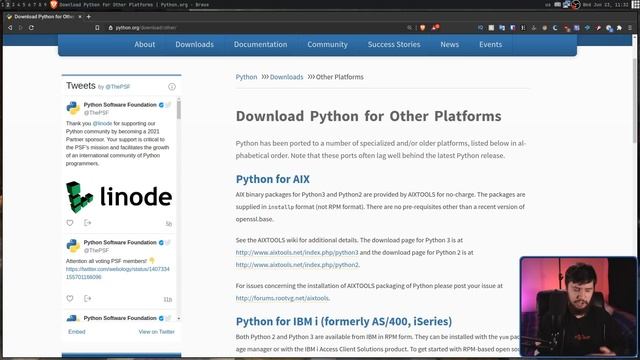The width and height of the screenshot is (640, 360).
Task: Click the Brave icon in the title bar
Action: coord(53,4)
